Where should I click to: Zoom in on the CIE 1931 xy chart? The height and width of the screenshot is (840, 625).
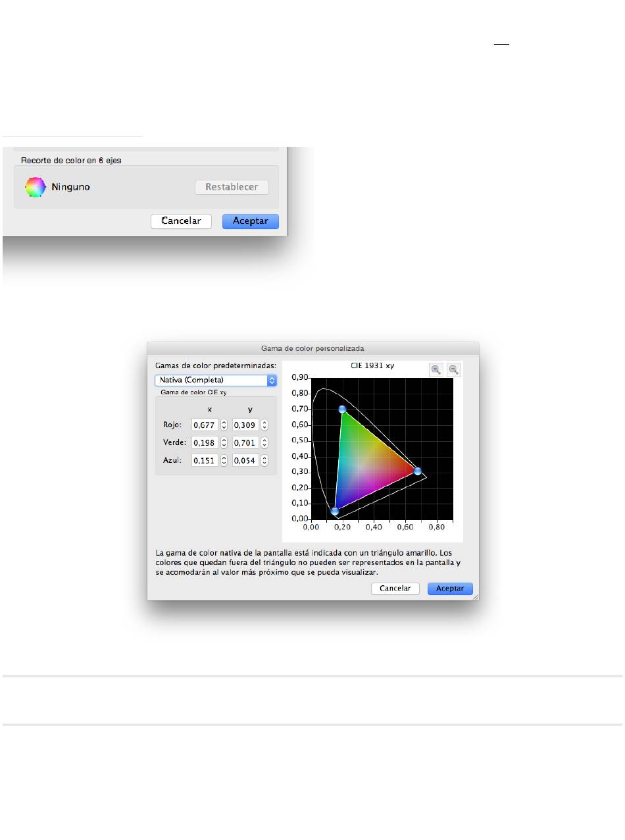click(x=436, y=370)
